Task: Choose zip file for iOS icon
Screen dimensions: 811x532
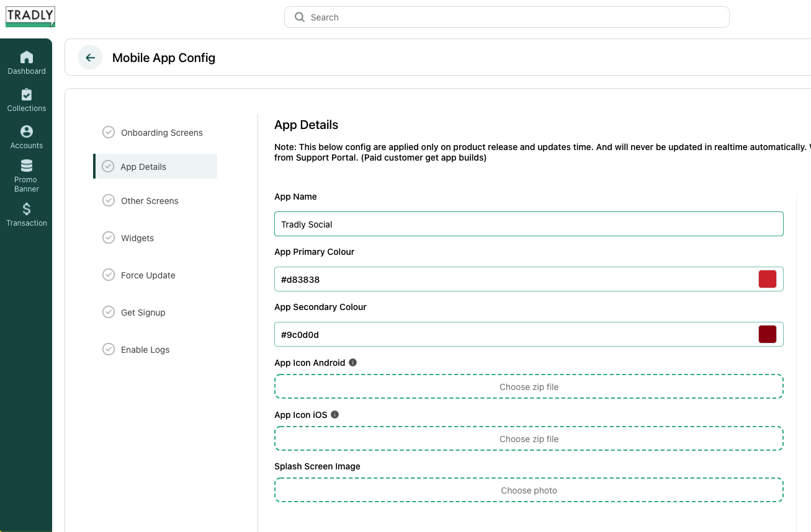Action: pyautogui.click(x=529, y=439)
